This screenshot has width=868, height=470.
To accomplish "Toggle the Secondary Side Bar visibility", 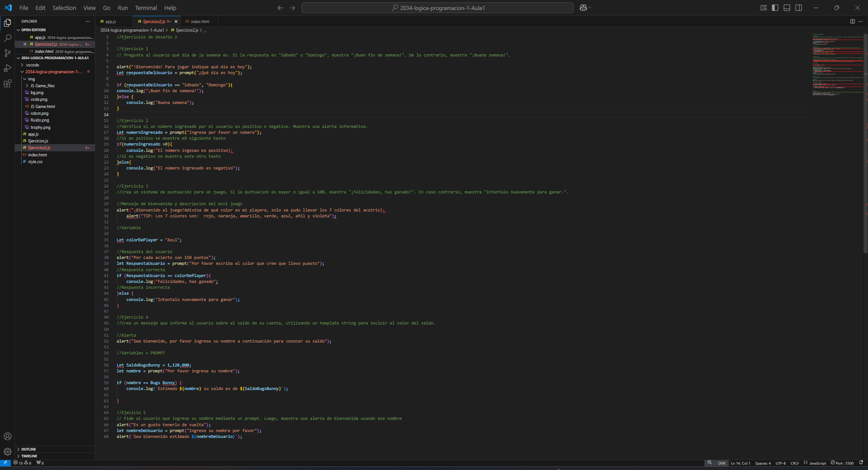I will (x=798, y=8).
